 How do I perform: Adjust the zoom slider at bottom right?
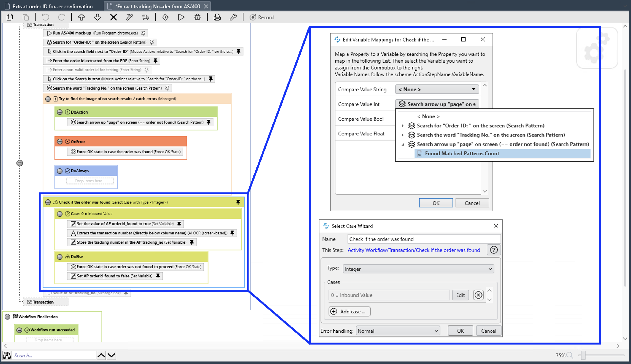tap(583, 355)
